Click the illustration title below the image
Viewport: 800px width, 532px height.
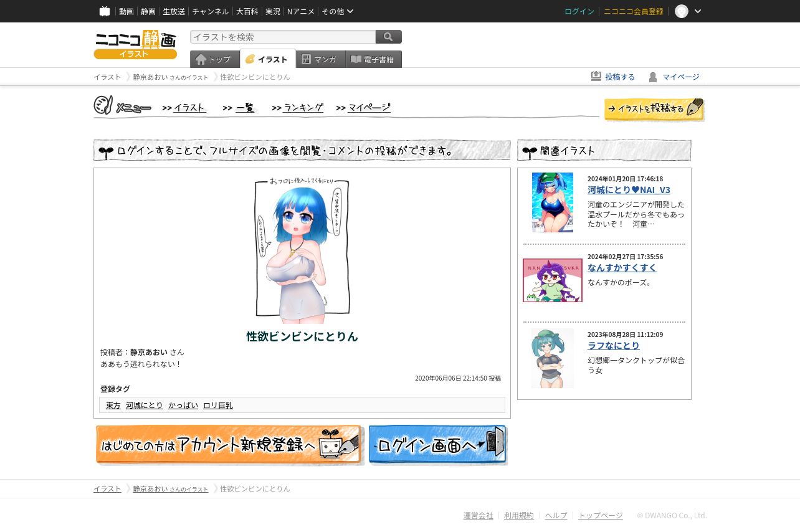pos(302,336)
